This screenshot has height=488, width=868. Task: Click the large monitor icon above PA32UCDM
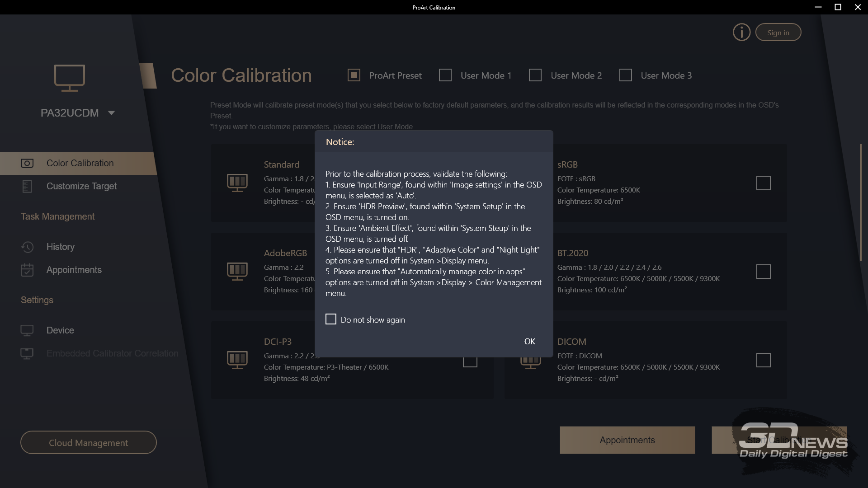69,78
